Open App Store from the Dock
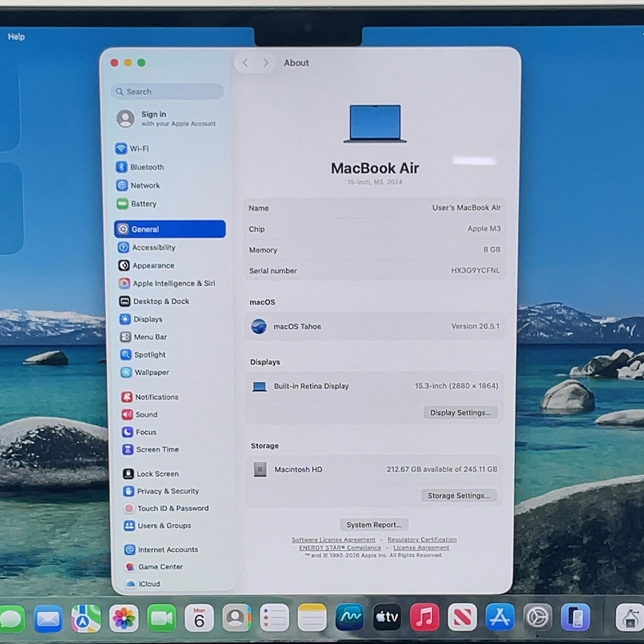The width and height of the screenshot is (644, 644). coord(500,617)
